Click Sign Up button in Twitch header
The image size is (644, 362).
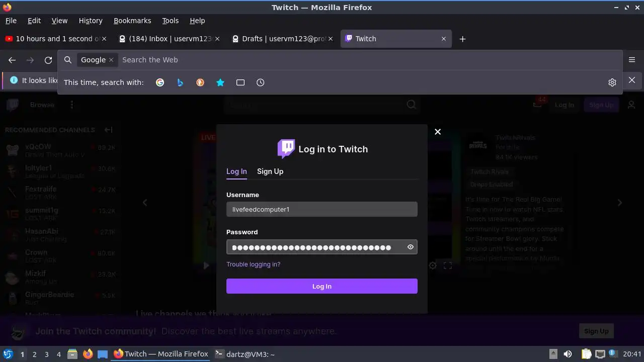coord(601,105)
